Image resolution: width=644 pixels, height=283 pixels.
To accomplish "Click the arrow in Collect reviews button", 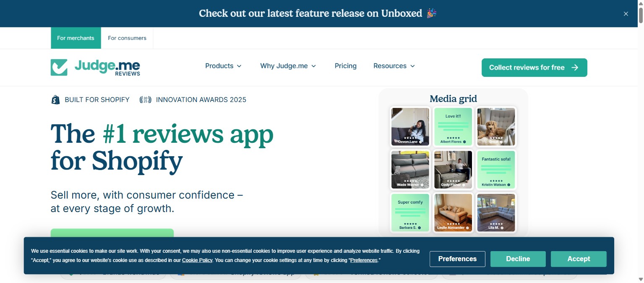I will point(575,68).
